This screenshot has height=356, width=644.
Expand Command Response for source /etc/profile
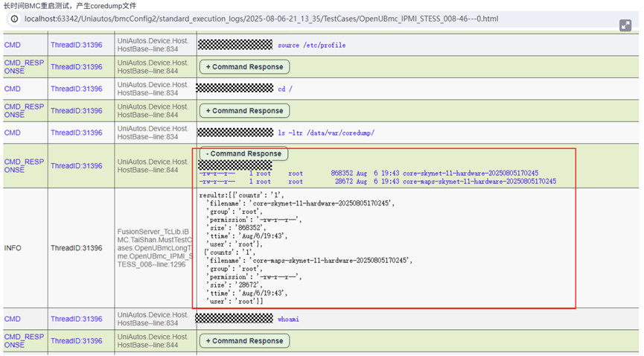[x=244, y=67]
